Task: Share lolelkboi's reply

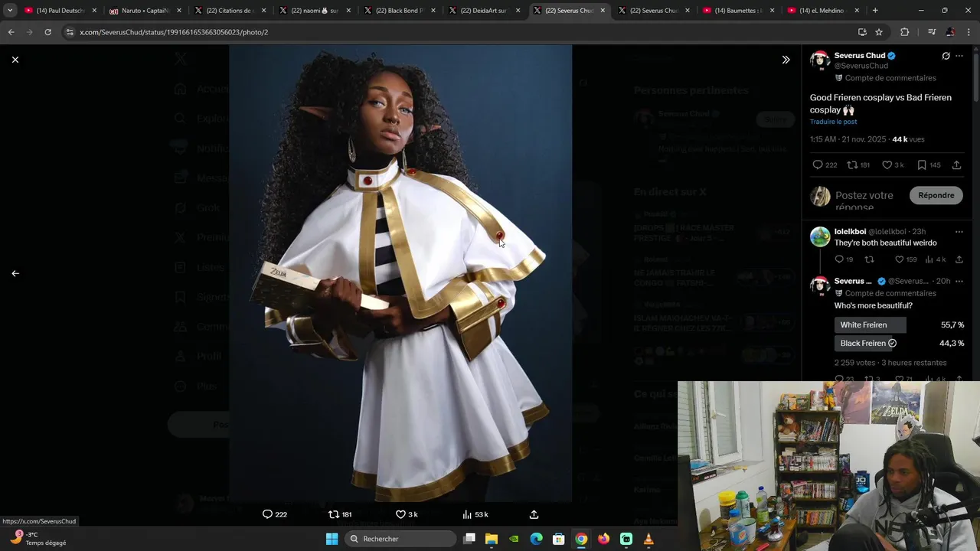Action: click(959, 259)
